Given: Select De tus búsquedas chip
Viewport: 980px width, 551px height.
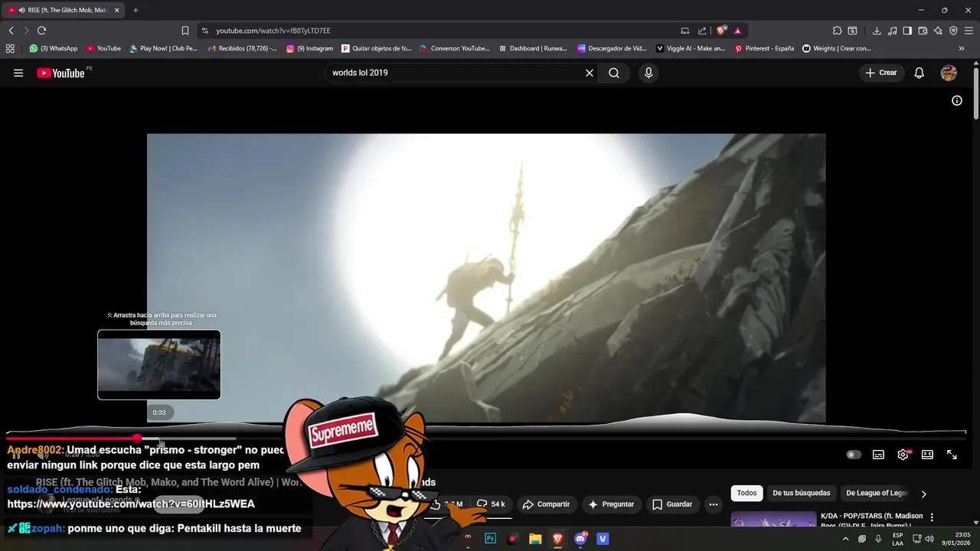Looking at the screenshot, I should coord(801,494).
